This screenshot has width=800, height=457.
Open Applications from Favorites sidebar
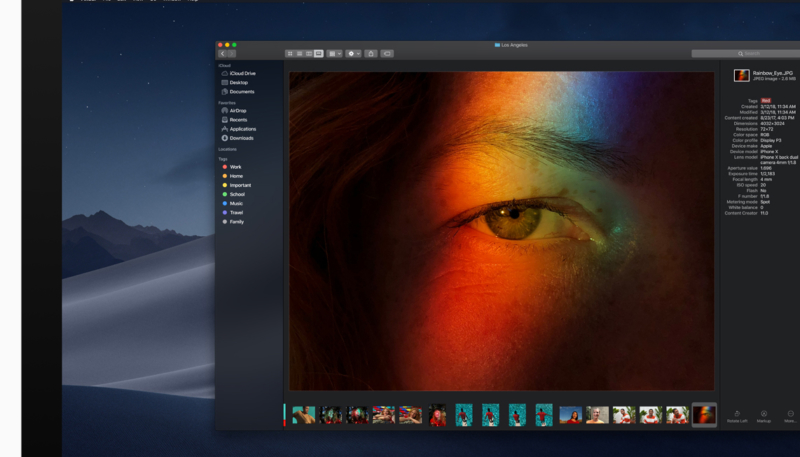(242, 129)
